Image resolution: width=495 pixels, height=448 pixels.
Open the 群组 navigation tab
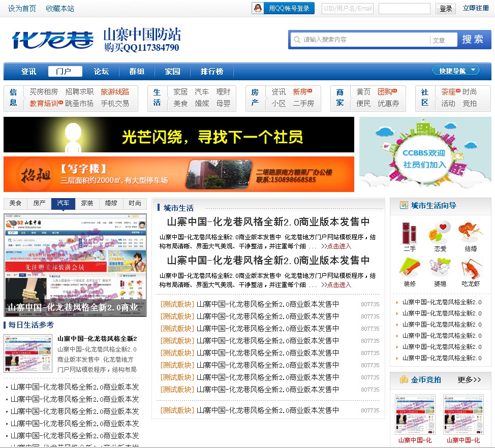coord(137,72)
